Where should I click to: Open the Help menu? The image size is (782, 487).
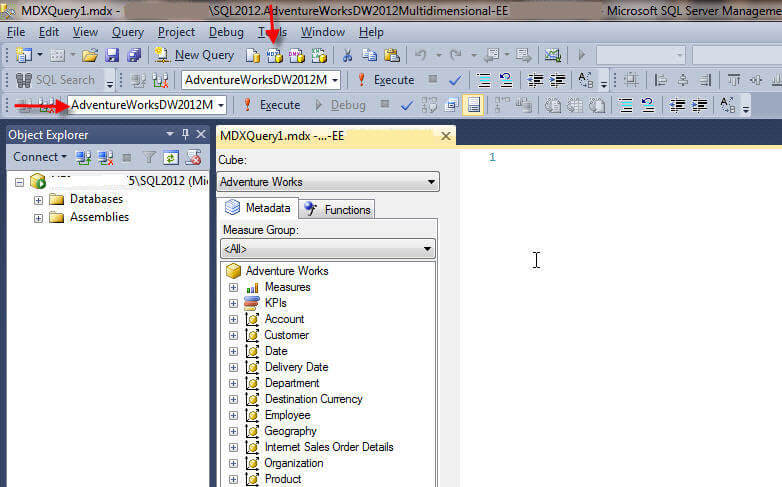pyautogui.click(x=371, y=32)
